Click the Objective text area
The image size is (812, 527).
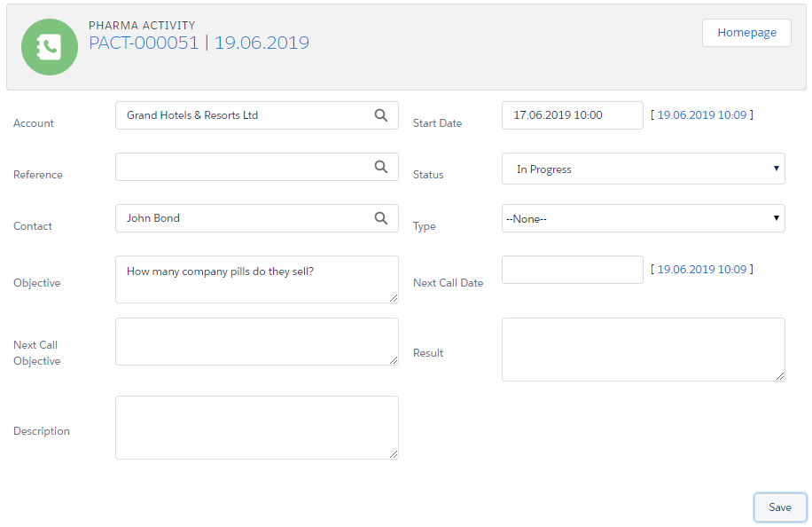click(256, 279)
